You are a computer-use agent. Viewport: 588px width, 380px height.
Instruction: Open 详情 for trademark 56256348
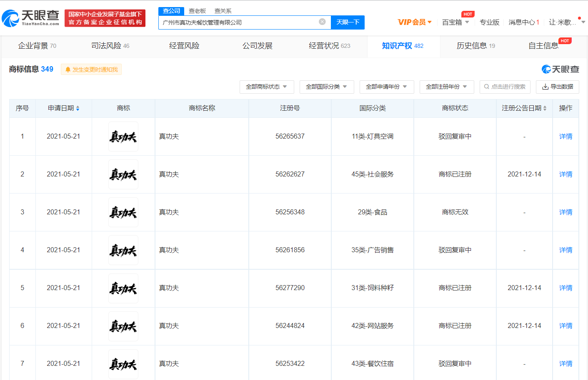tap(566, 212)
